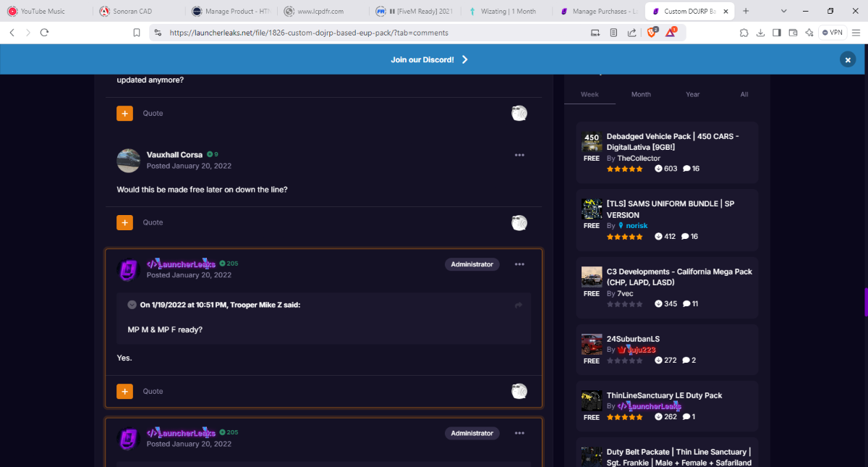Toggle the browser sidebar panel
The image size is (868, 467).
coord(777,33)
